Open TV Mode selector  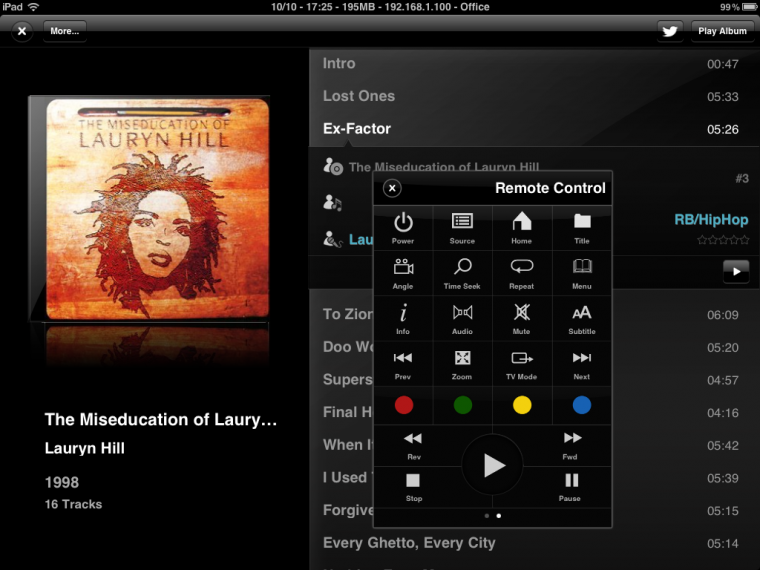coord(522,362)
